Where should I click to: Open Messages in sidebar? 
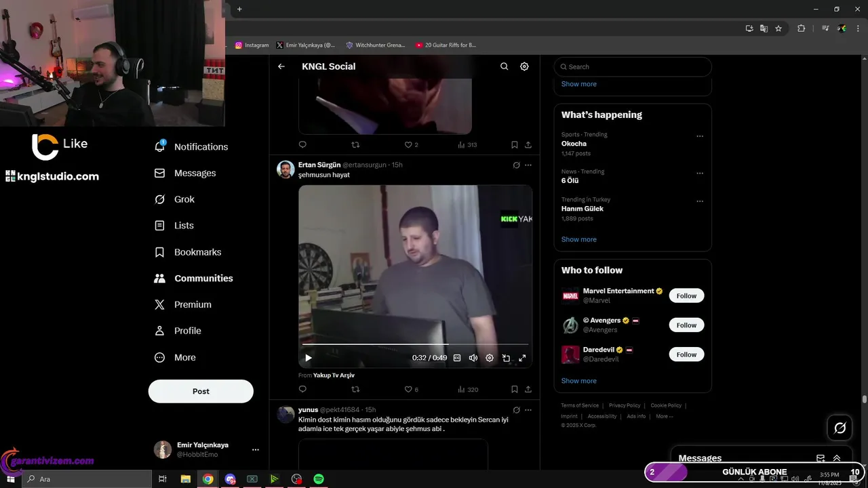[186, 173]
